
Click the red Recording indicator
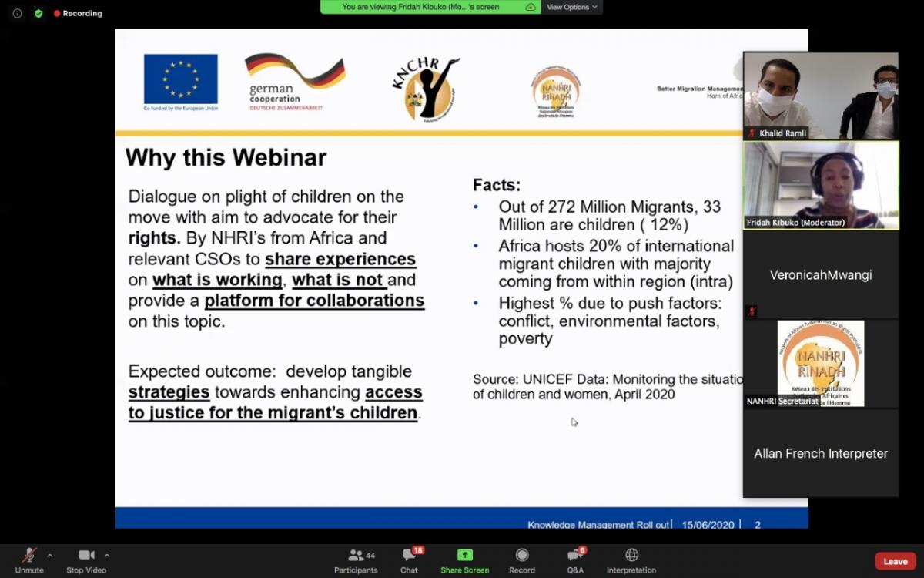click(78, 13)
